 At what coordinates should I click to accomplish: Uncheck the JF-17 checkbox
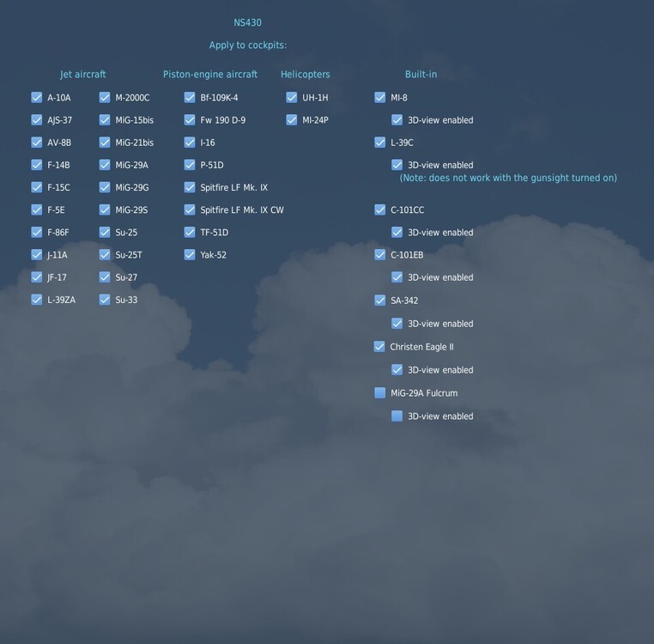tap(37, 277)
